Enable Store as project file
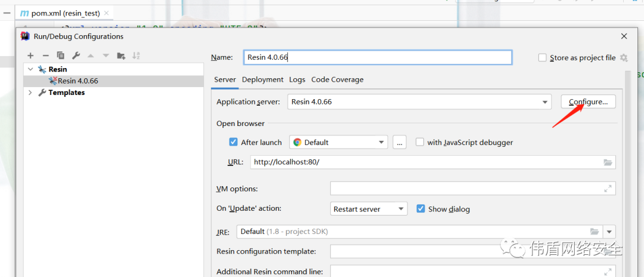The image size is (644, 277). (543, 57)
